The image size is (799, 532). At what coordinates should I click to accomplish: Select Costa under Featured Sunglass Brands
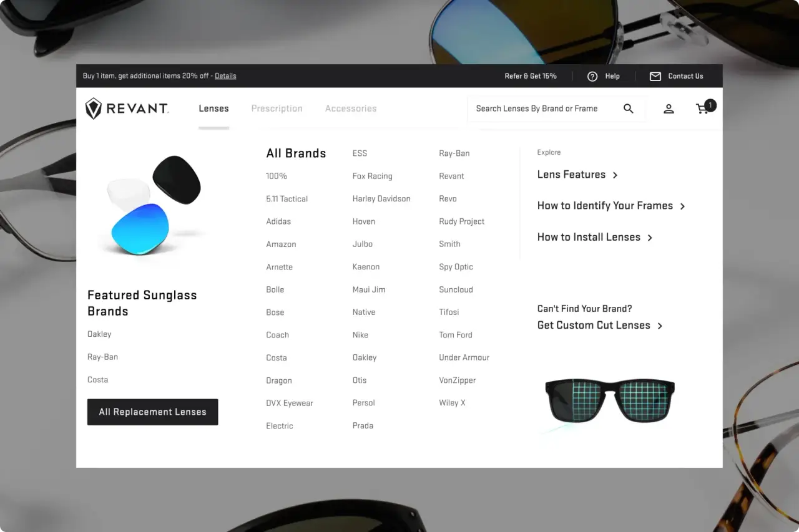pos(97,380)
